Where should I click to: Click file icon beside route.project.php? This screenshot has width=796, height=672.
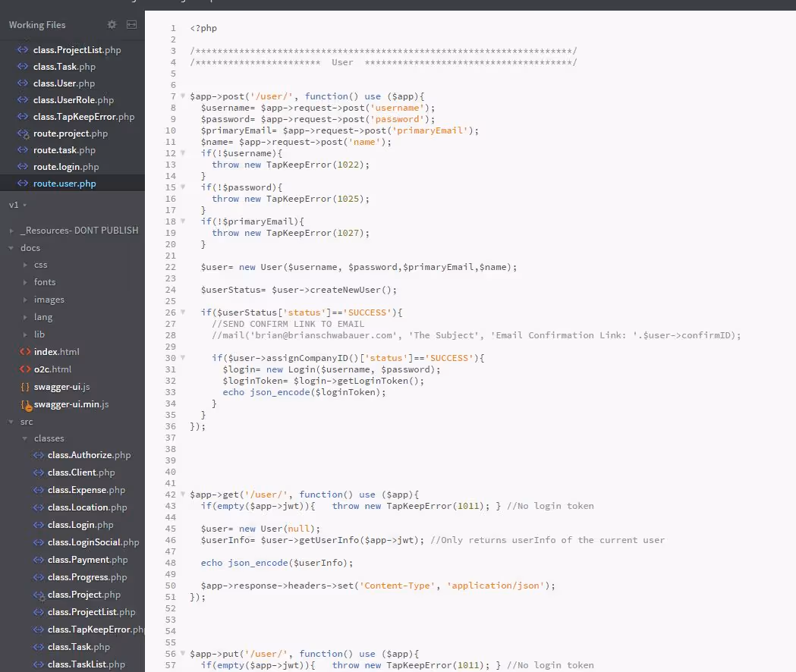point(23,133)
